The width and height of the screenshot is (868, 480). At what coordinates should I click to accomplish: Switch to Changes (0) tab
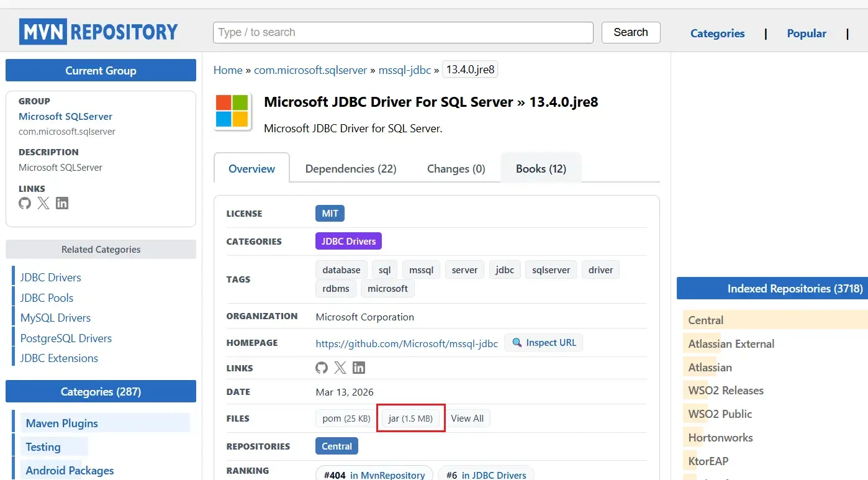click(x=456, y=168)
